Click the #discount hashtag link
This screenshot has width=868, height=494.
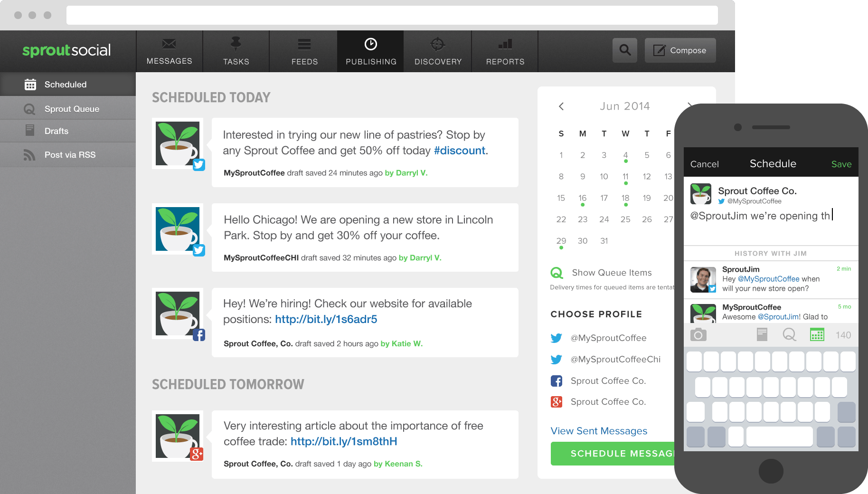click(460, 151)
